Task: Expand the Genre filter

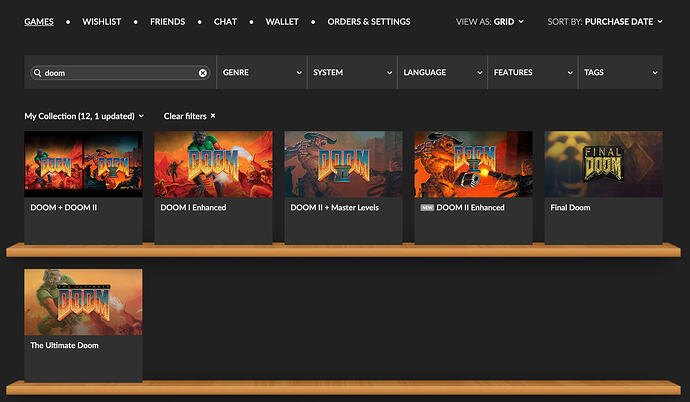Action: pyautogui.click(x=261, y=72)
